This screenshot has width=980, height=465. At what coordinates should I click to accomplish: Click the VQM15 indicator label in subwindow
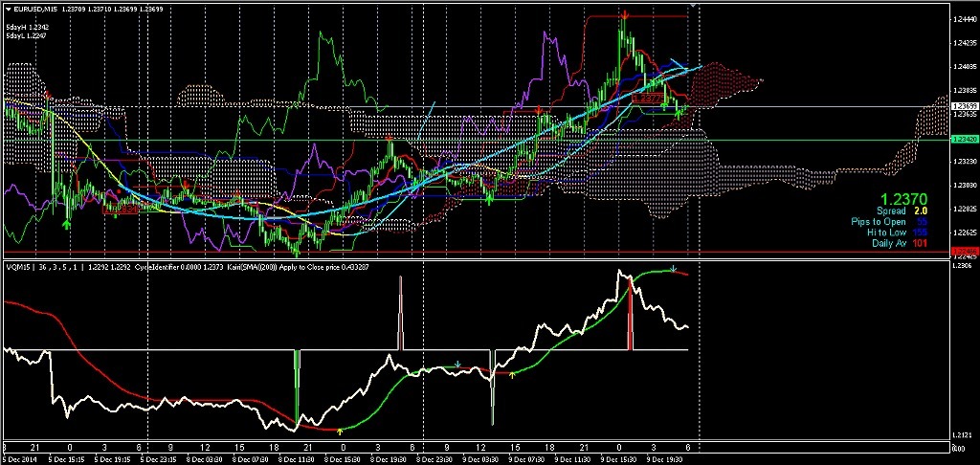tap(16, 268)
